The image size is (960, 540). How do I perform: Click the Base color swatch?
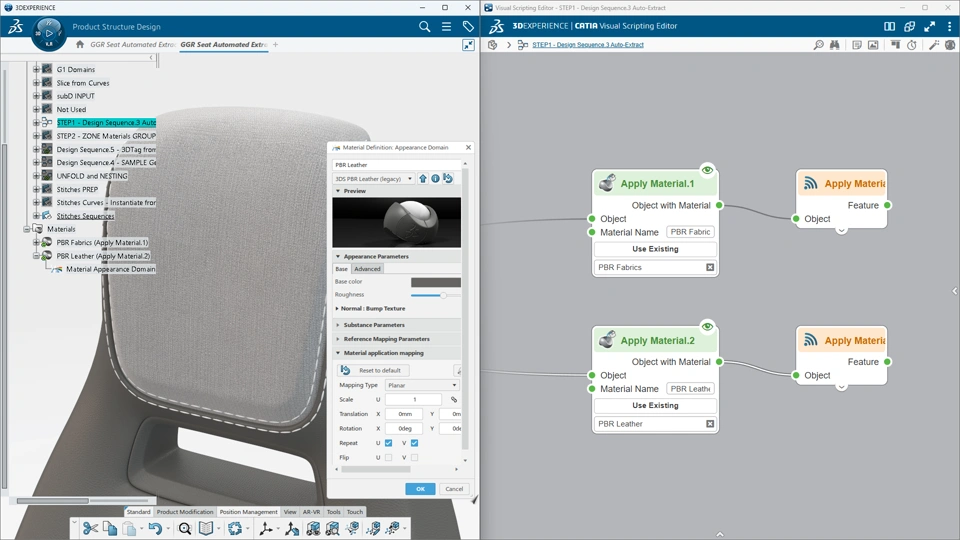click(435, 282)
